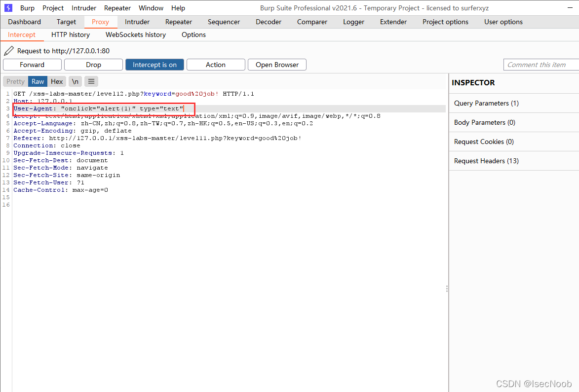Click the Referer header line

click(157, 138)
